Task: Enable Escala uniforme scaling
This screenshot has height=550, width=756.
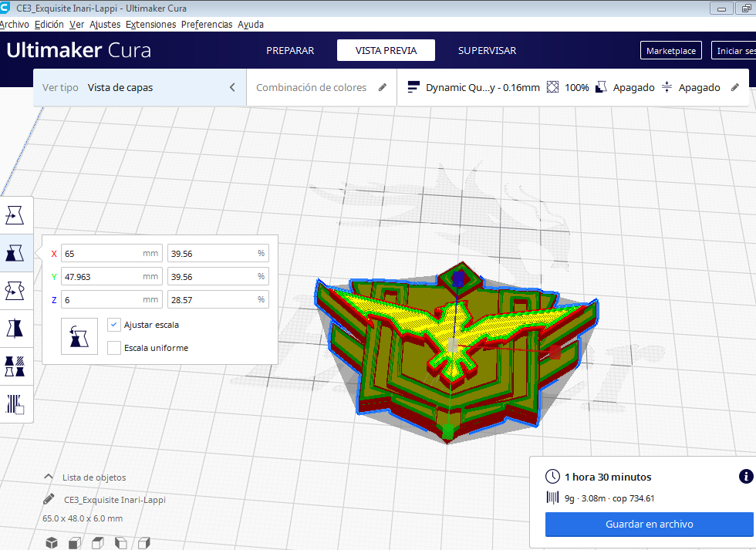Action: [113, 348]
